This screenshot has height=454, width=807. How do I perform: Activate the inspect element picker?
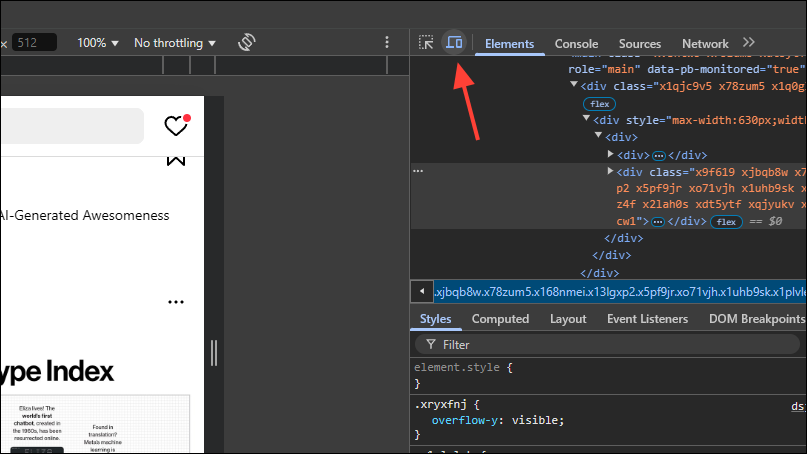(x=426, y=43)
